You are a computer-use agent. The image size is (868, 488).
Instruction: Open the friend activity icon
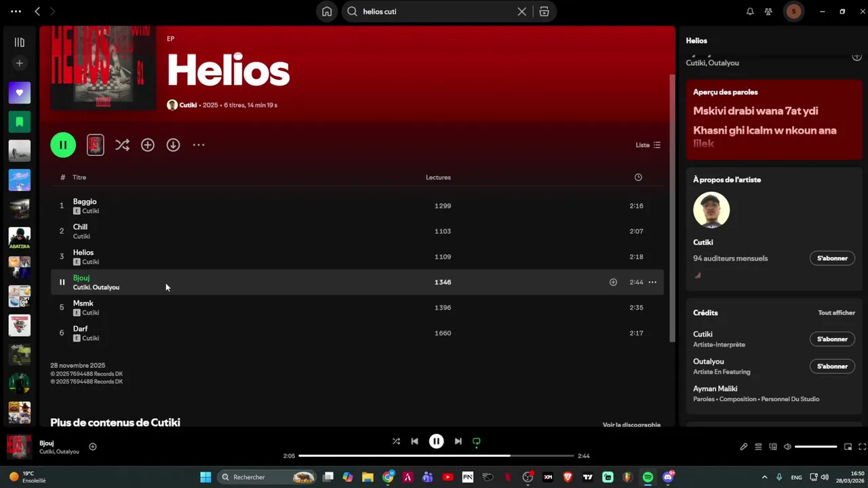click(x=768, y=12)
